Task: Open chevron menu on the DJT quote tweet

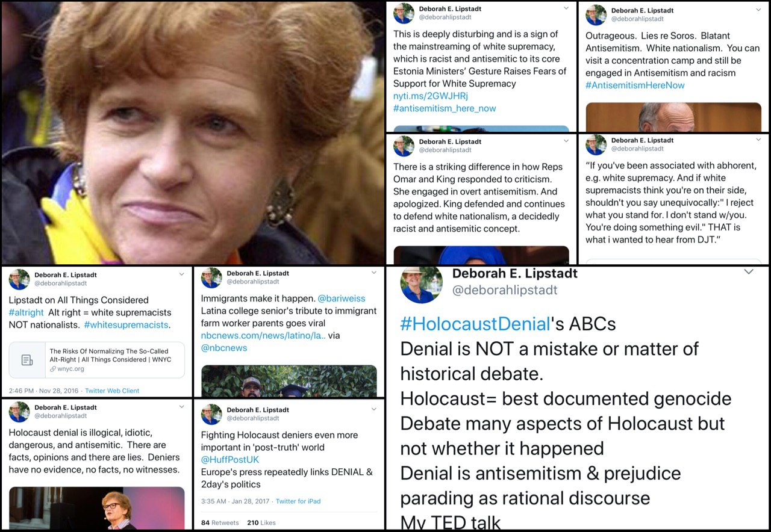Action: click(758, 140)
